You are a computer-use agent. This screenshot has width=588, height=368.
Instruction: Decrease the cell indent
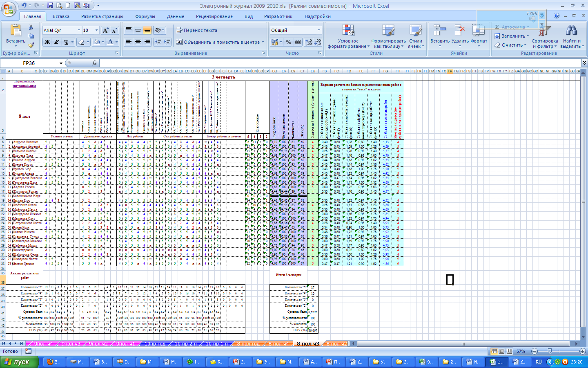coord(158,42)
